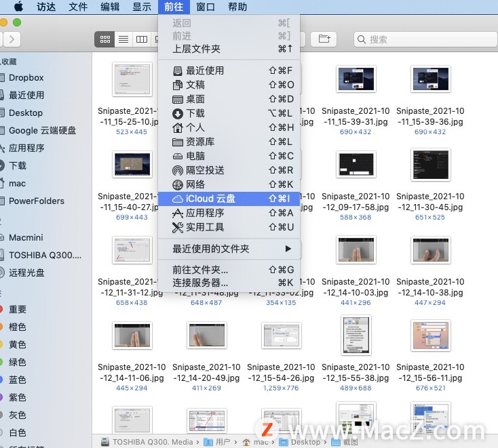Choose 上层文件夹 from the menu
The width and height of the screenshot is (498, 448).
tap(229, 49)
